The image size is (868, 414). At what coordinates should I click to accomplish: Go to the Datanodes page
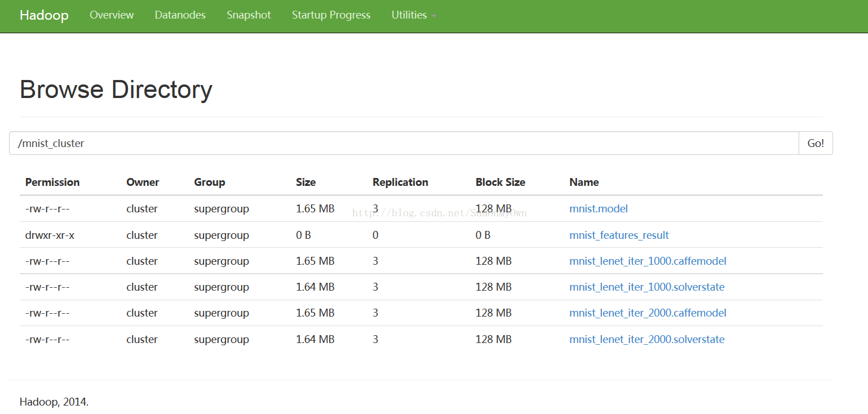(180, 15)
